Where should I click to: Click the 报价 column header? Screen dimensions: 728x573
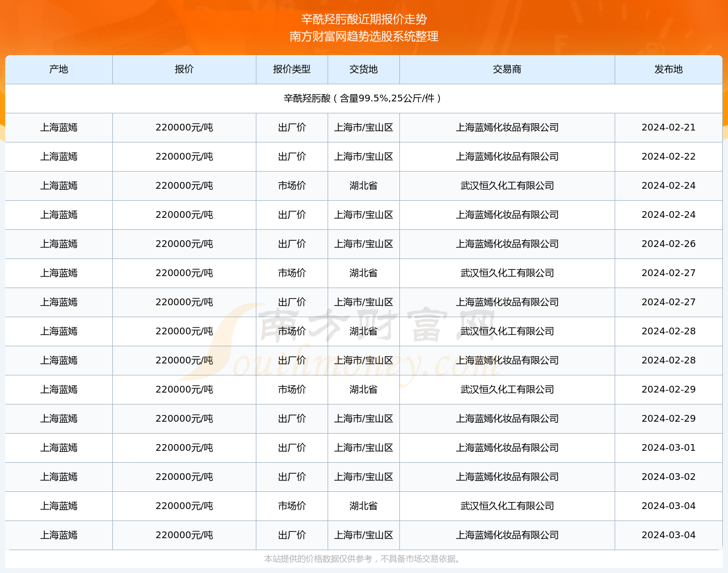point(184,69)
